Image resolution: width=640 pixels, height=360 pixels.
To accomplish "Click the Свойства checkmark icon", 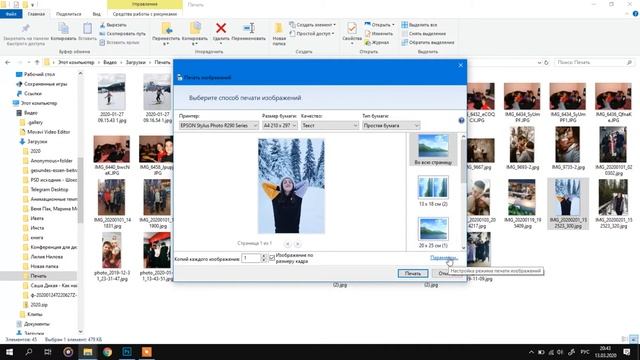I will [352, 28].
